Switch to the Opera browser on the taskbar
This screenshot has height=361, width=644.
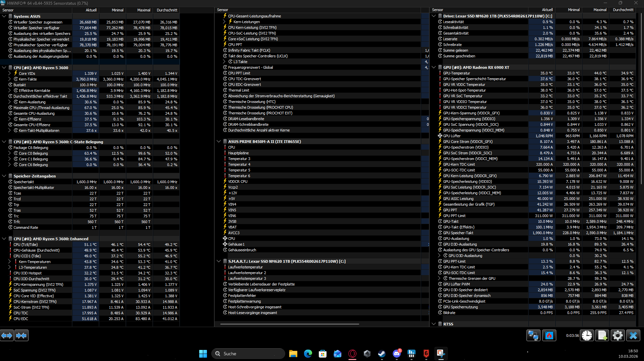tap(352, 354)
